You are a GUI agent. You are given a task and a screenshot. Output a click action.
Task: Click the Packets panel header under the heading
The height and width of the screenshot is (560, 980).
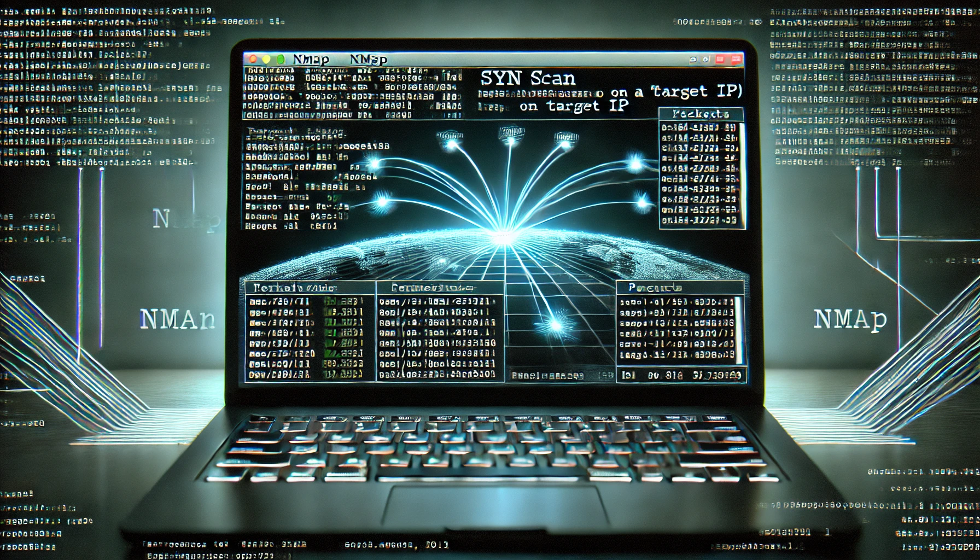point(701,114)
